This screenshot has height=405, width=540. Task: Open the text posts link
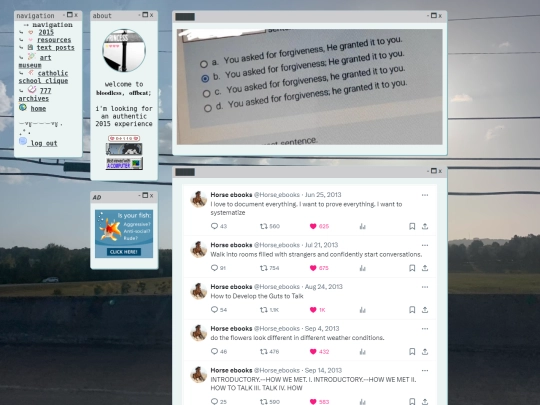(x=55, y=48)
